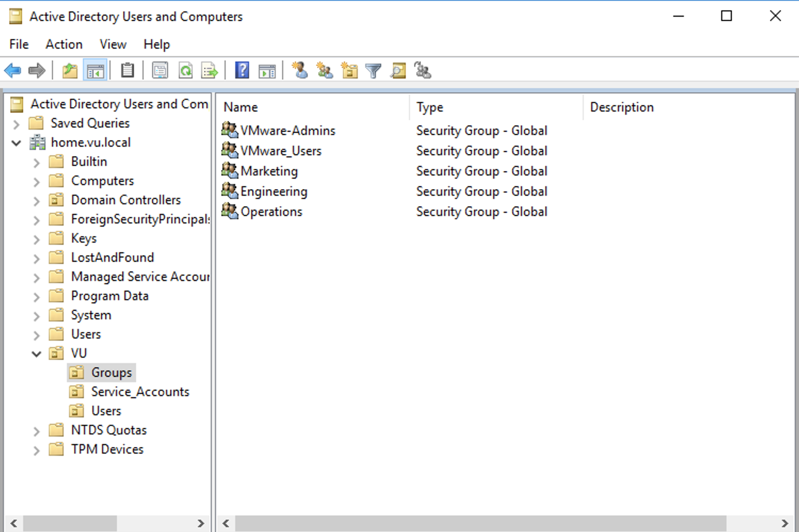Open filter options via funnel icon
799x532 pixels.
pyautogui.click(x=374, y=70)
